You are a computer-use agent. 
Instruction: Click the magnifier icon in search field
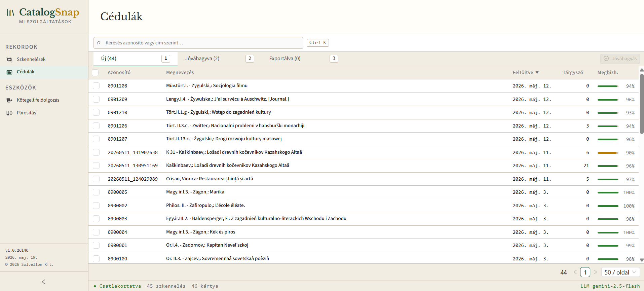tap(99, 43)
